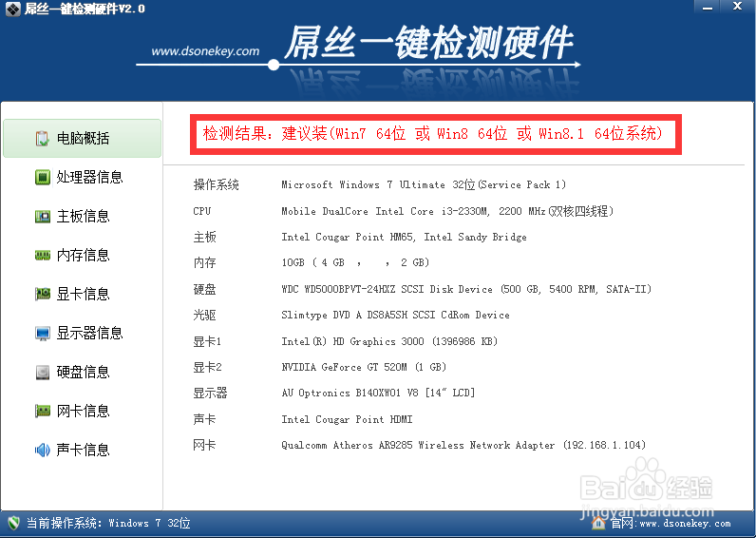Click the network card icon beside 网卡信息
This screenshot has width=756, height=538.
click(43, 411)
